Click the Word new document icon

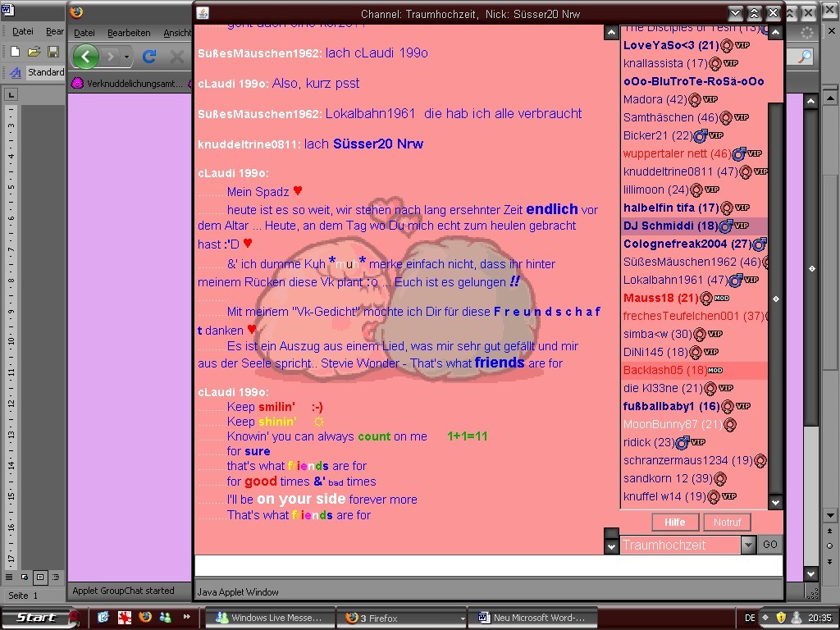click(x=15, y=52)
